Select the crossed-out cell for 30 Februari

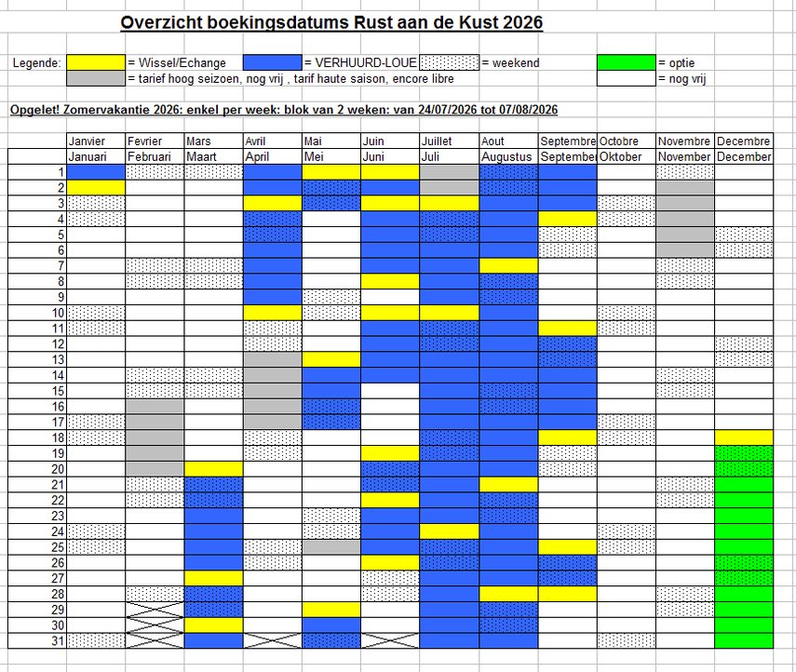tap(155, 625)
